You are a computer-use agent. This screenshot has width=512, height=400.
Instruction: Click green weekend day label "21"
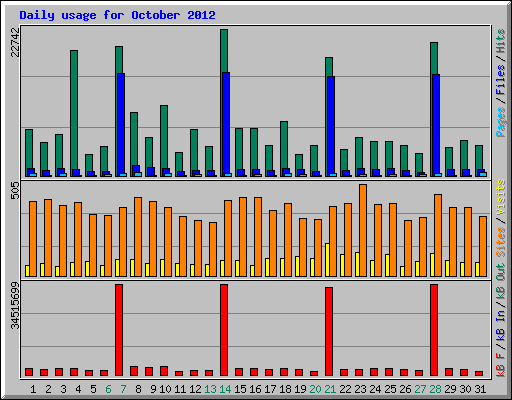(x=330, y=389)
